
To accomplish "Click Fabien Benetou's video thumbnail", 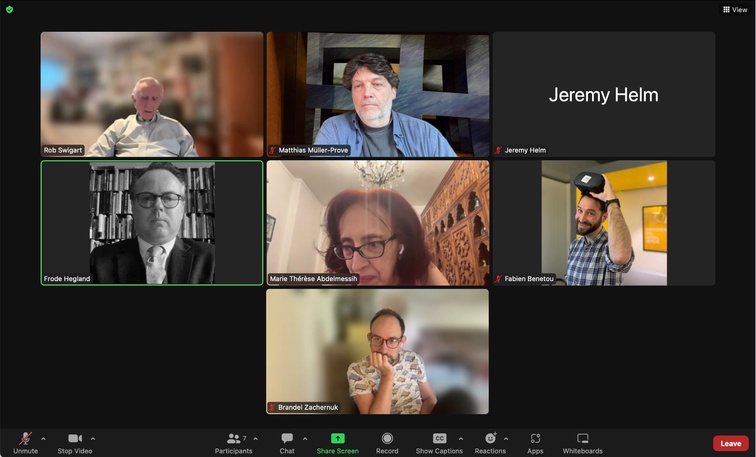I will click(x=603, y=222).
